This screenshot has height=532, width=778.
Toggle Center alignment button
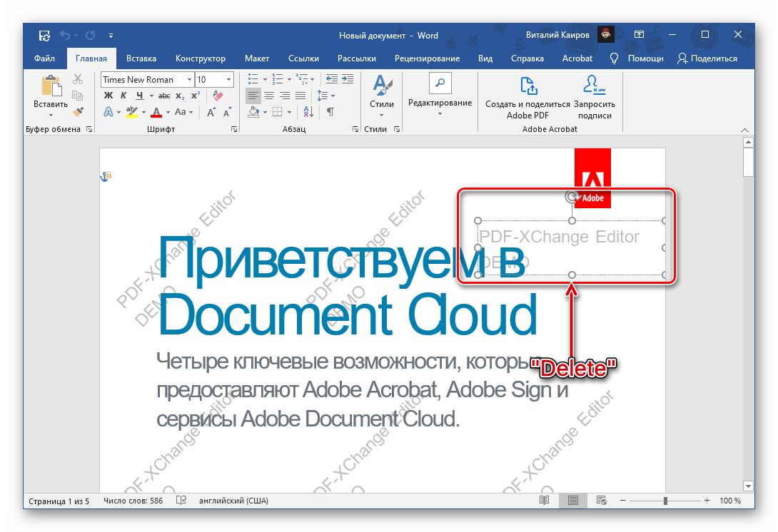tap(269, 96)
